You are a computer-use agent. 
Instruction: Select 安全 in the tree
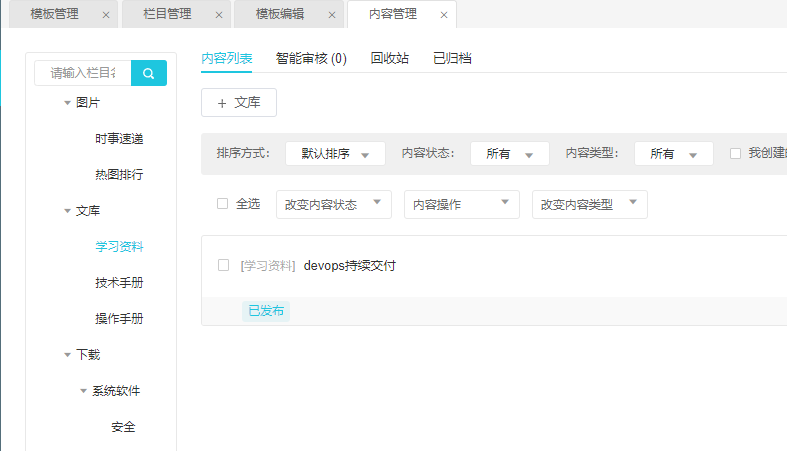point(123,427)
